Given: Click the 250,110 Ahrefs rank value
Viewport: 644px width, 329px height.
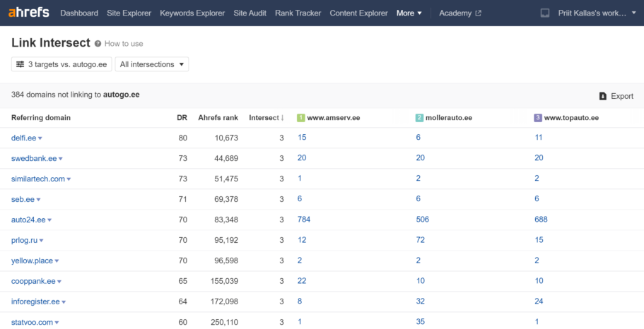Looking at the screenshot, I should 224,323.
